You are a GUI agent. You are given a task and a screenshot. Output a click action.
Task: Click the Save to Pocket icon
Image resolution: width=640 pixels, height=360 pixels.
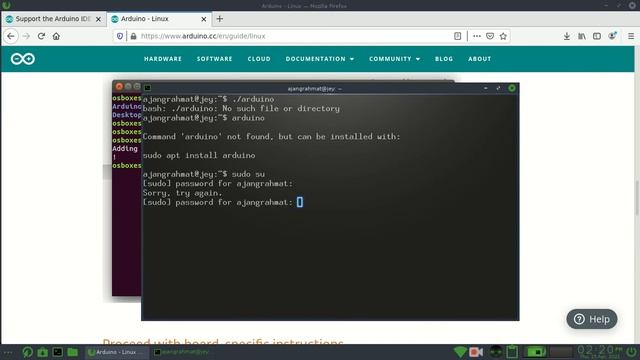coord(490,36)
